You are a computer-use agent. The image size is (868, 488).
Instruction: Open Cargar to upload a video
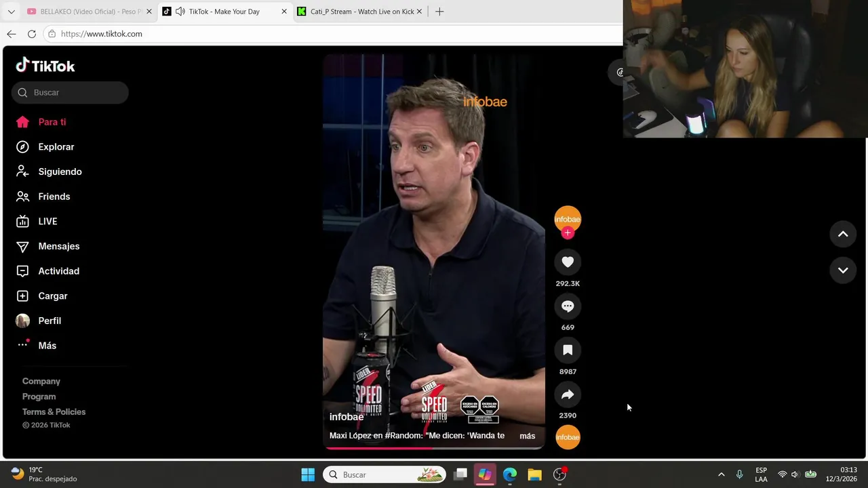pos(41,296)
